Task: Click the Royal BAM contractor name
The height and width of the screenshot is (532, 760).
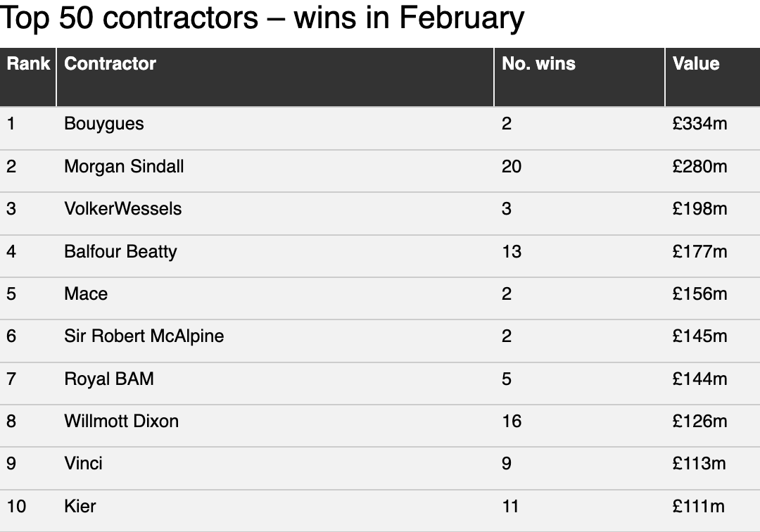Action: 109,379
